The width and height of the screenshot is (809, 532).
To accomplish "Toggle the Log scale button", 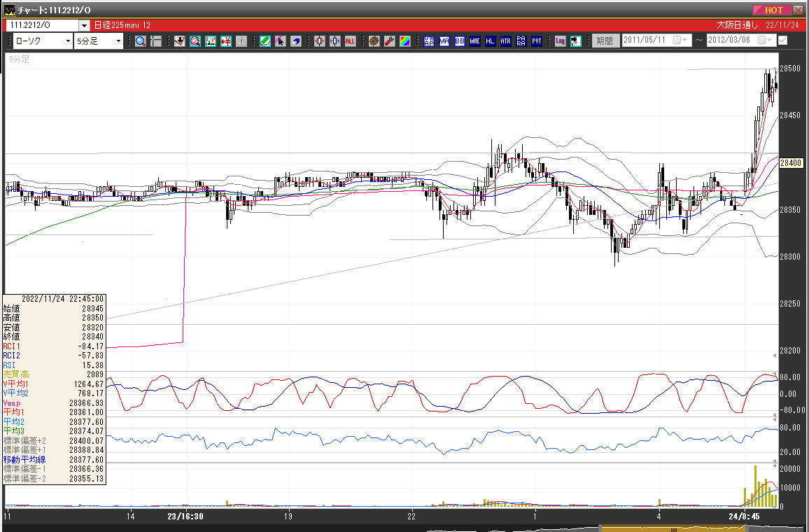I will (x=561, y=41).
